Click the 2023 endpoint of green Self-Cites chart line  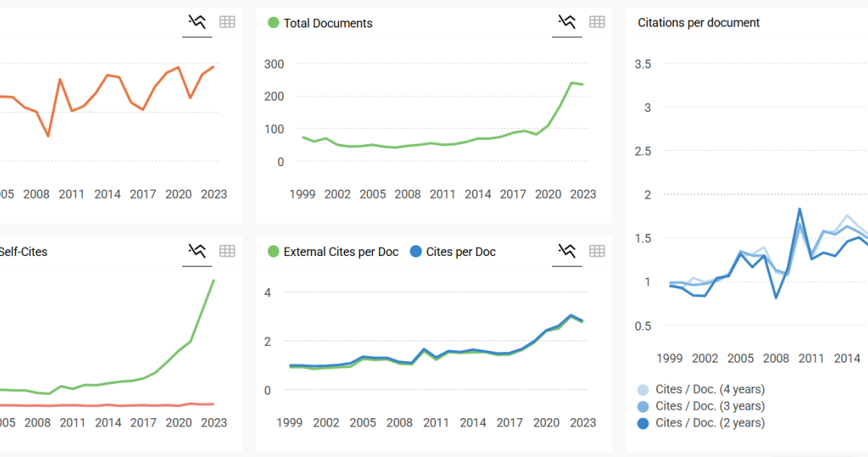click(214, 280)
